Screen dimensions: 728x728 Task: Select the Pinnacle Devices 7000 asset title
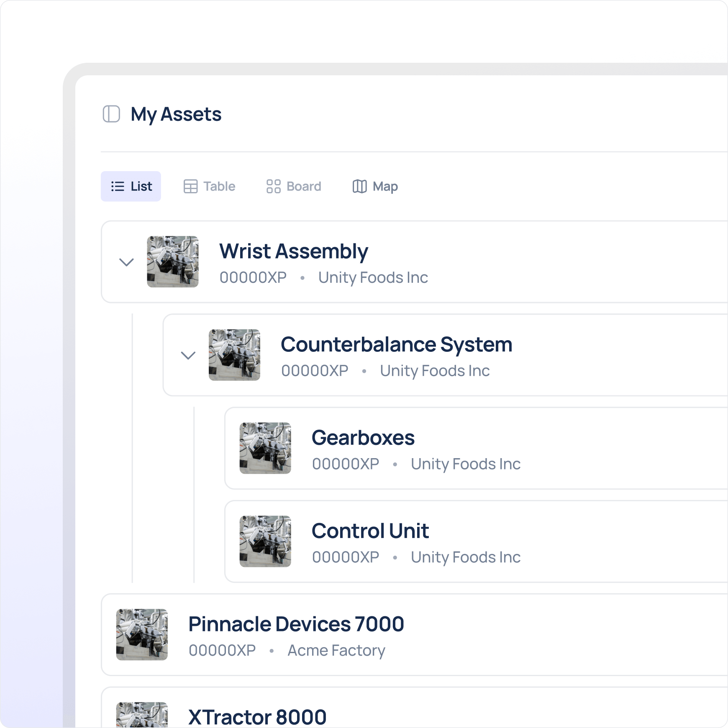point(296,625)
